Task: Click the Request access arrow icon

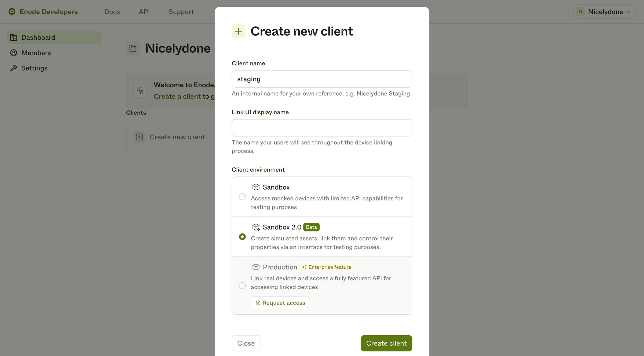Action: [x=258, y=303]
